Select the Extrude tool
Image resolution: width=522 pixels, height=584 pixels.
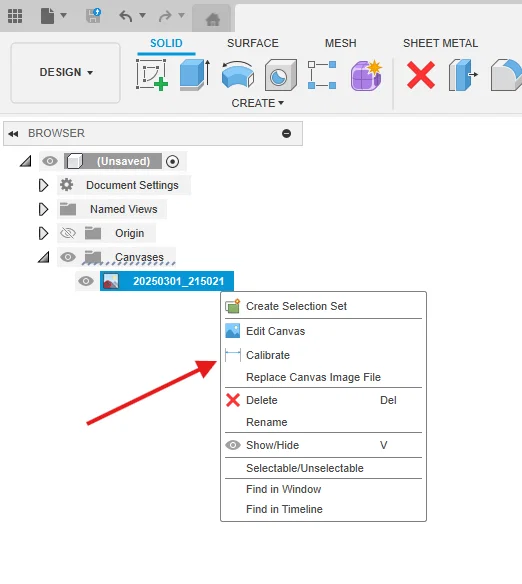195,75
